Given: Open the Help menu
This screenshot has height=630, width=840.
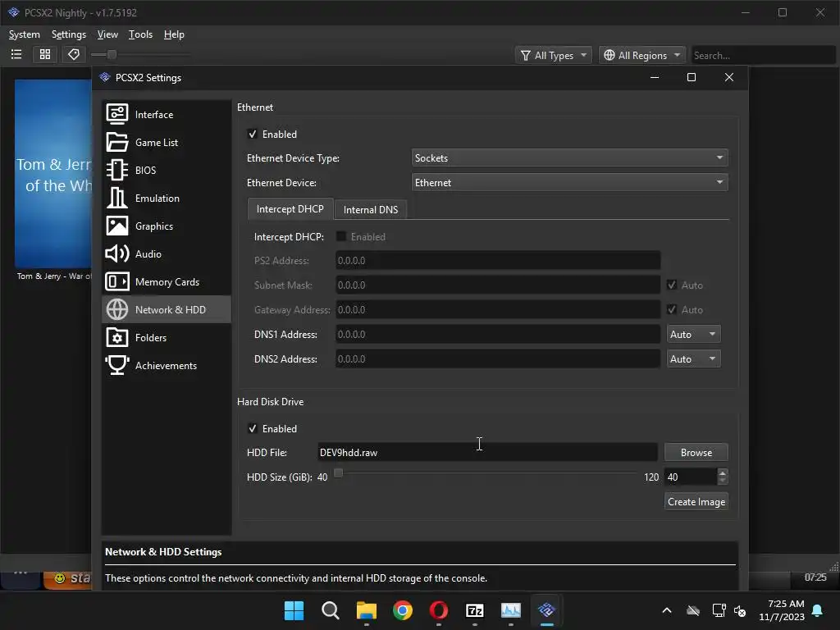Looking at the screenshot, I should coord(174,34).
